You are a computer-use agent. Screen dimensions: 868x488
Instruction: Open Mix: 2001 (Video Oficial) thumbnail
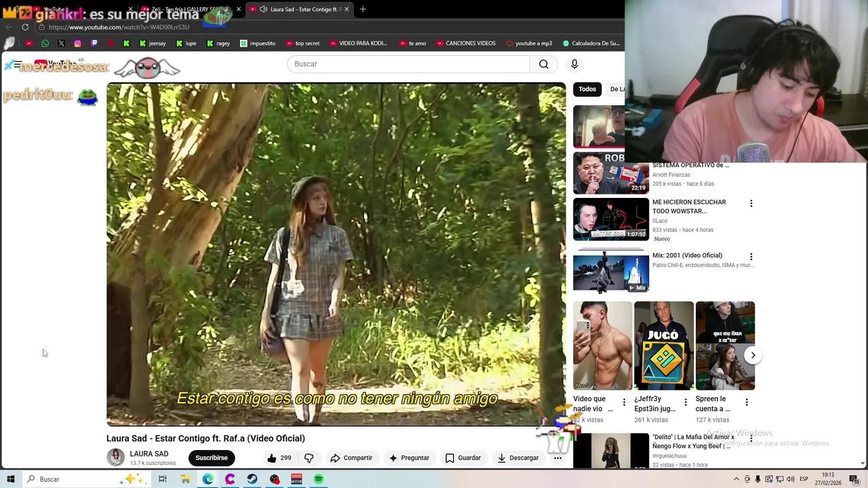pos(611,272)
